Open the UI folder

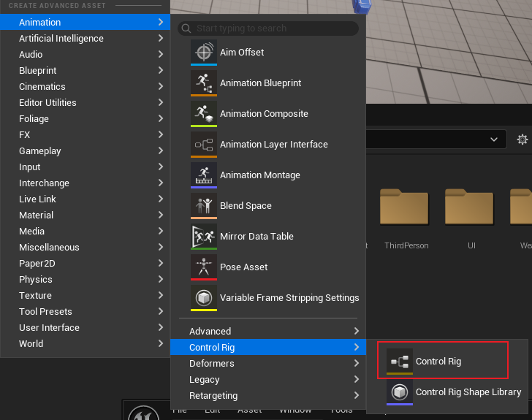[469, 207]
